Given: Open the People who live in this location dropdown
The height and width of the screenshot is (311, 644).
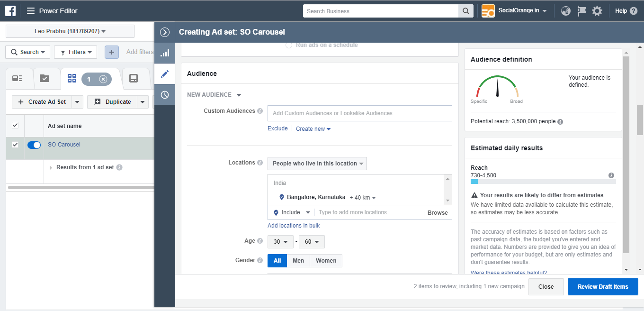Looking at the screenshot, I should 317,163.
